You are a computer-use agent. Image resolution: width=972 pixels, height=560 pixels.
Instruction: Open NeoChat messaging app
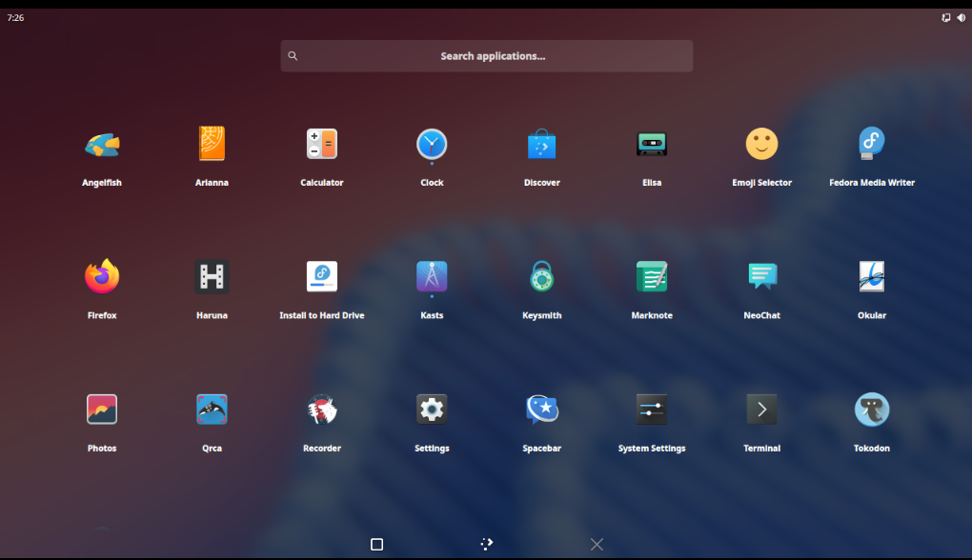[761, 276]
